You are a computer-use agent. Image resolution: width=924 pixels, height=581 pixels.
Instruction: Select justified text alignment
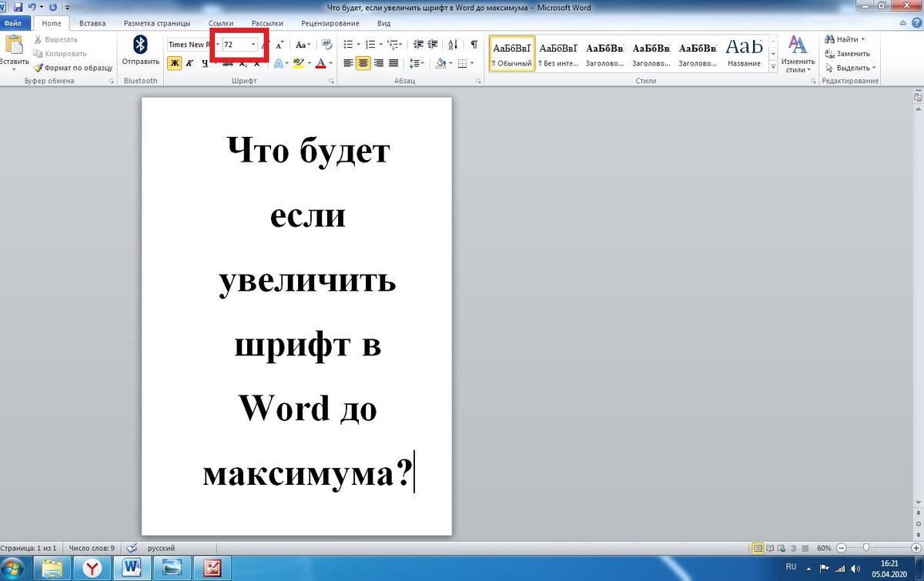(x=393, y=62)
